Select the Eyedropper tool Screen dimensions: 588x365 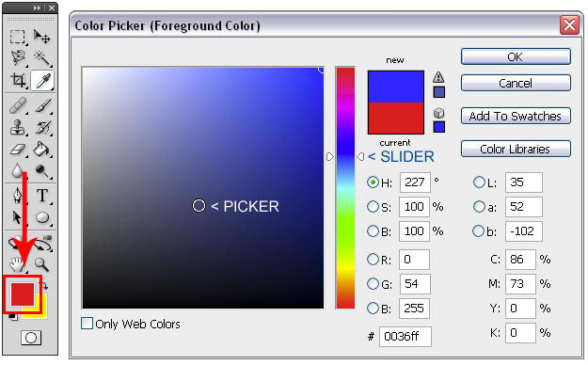[x=42, y=80]
